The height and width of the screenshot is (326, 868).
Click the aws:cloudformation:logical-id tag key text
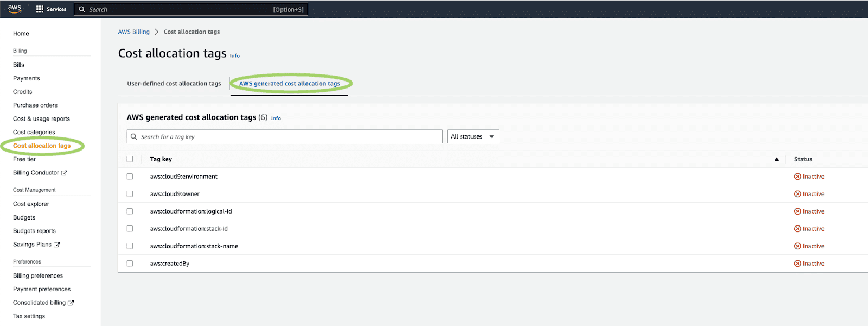click(x=191, y=211)
